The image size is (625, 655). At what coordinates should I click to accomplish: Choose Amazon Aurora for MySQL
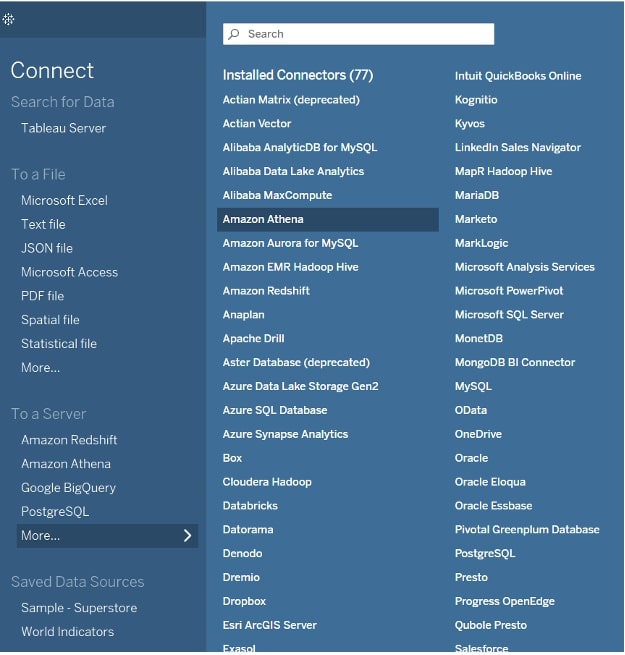click(x=290, y=243)
